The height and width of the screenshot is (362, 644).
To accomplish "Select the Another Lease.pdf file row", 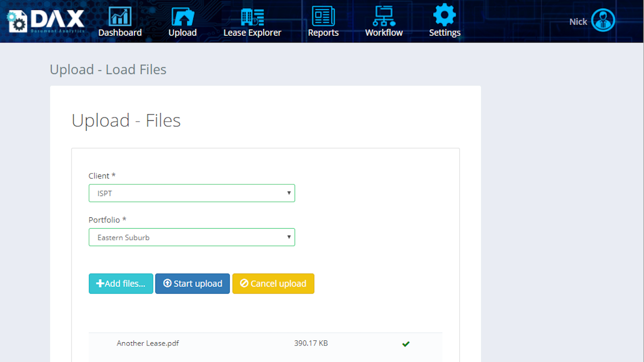I will (x=265, y=344).
